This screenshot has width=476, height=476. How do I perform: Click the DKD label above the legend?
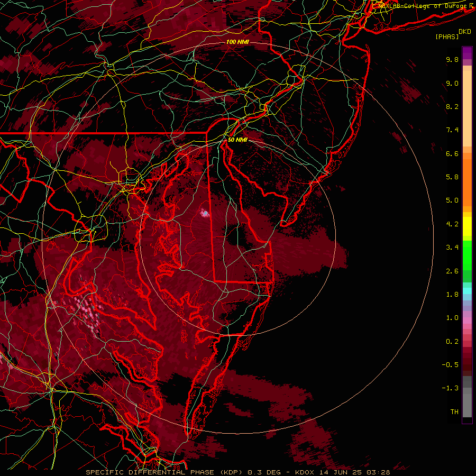pyautogui.click(x=464, y=32)
